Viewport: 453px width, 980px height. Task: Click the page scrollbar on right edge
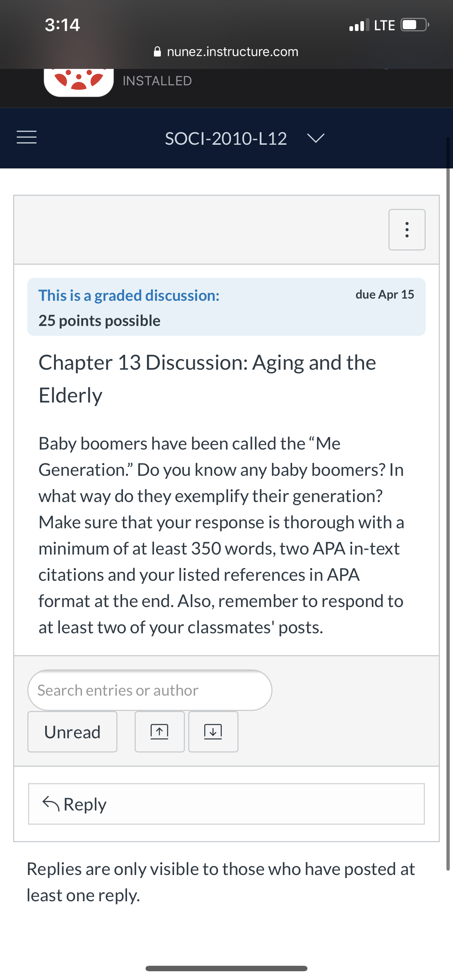tap(448, 503)
